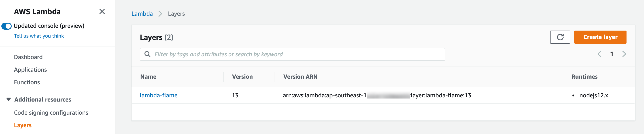Open Code signing configurations

coord(51,113)
